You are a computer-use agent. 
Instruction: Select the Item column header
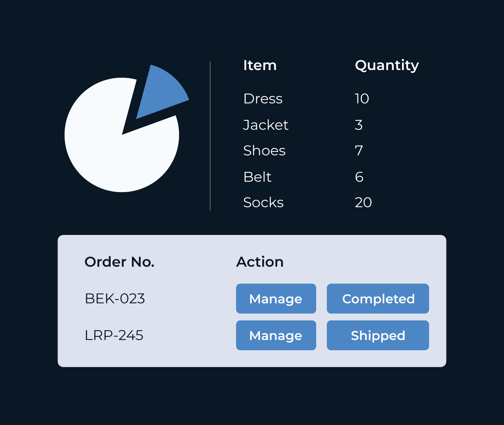pos(260,65)
